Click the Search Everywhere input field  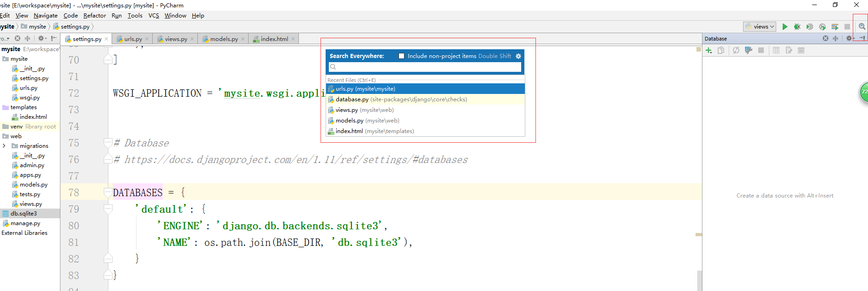[425, 67]
